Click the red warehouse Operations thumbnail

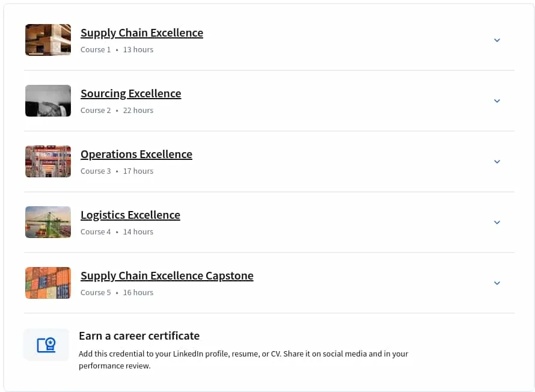[48, 161]
